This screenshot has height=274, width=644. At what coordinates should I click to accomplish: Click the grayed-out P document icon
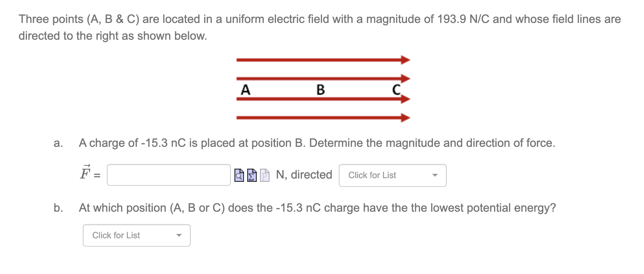point(264,175)
